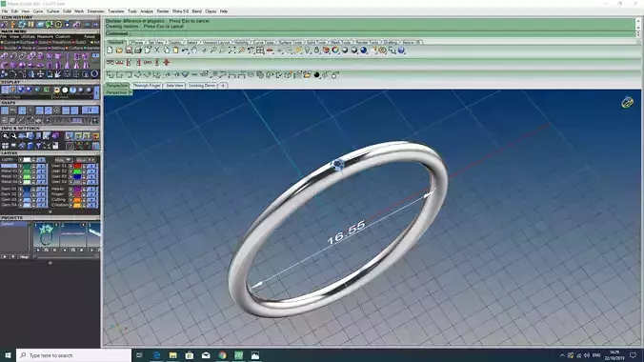Image resolution: width=644 pixels, height=362 pixels.
Task: Open the first display style dropdown under Display icons
Action: pos(26,97)
